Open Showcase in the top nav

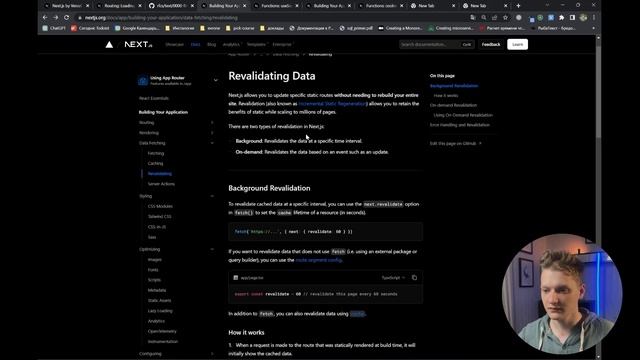pos(174,44)
